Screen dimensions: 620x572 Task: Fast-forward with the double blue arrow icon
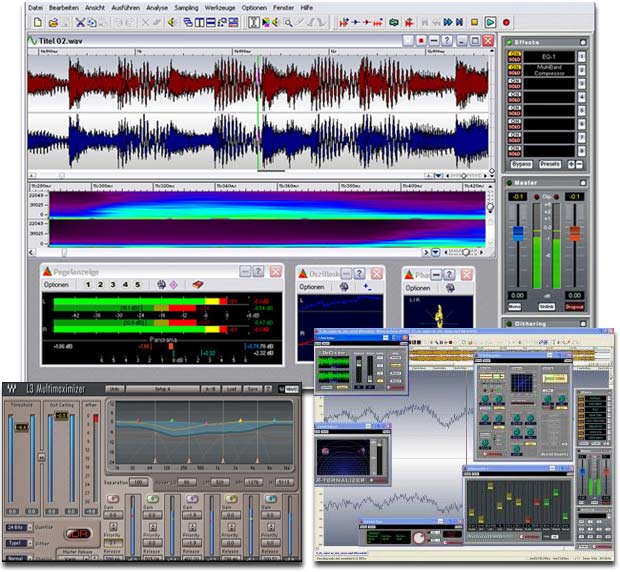[448, 23]
